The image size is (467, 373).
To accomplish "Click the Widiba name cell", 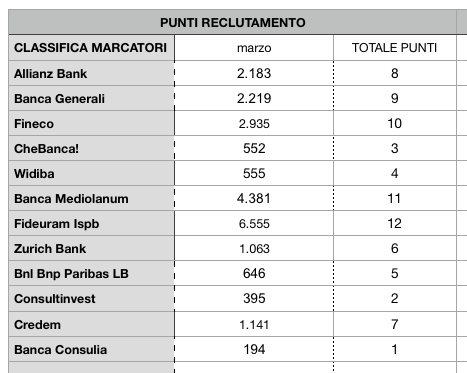I will pyautogui.click(x=91, y=173).
